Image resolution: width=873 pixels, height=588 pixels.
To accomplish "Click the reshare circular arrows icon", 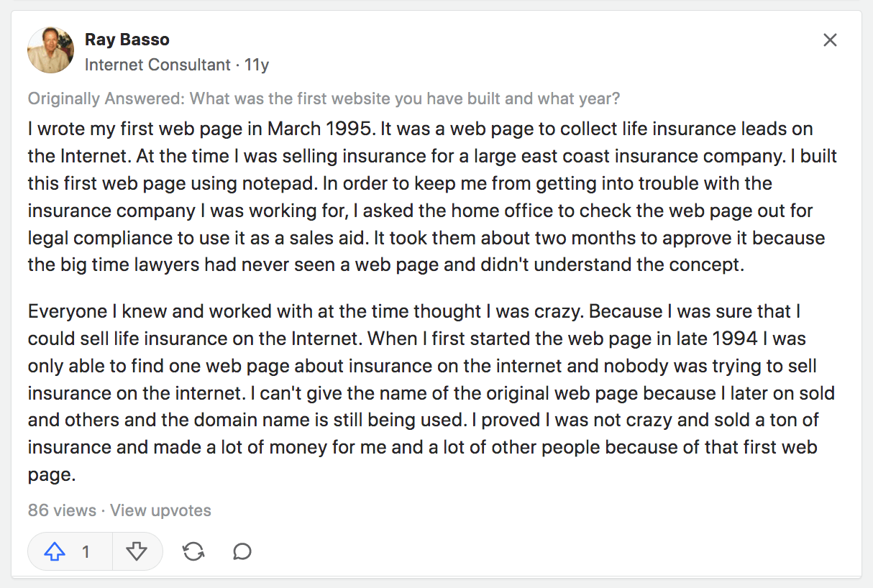I will pyautogui.click(x=193, y=551).
